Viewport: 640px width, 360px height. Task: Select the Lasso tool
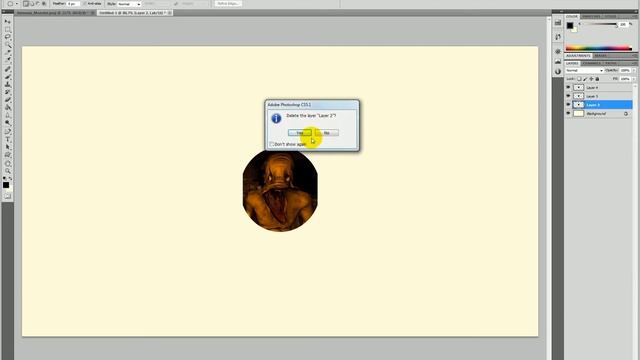click(7, 37)
